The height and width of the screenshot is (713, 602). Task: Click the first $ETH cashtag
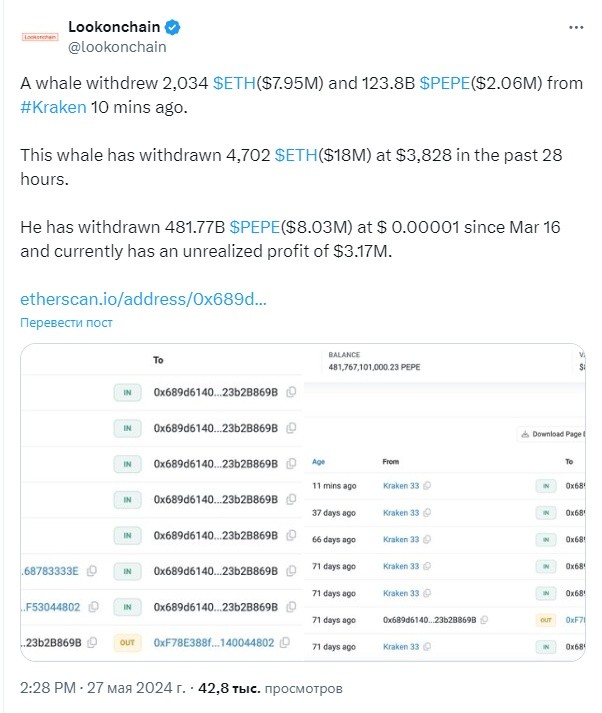(x=234, y=83)
